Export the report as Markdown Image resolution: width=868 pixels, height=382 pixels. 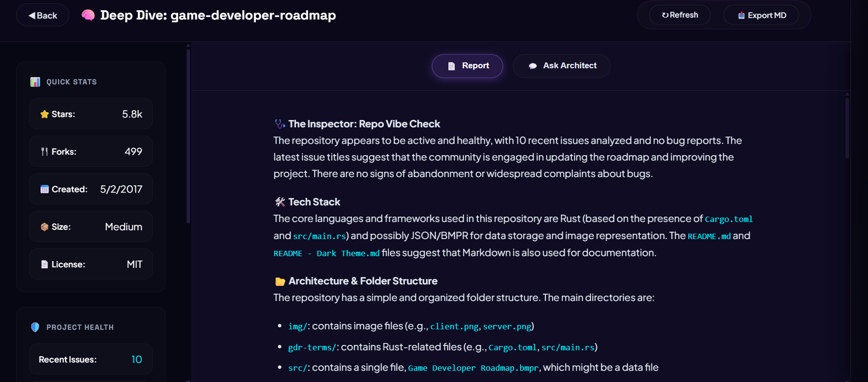pos(761,15)
